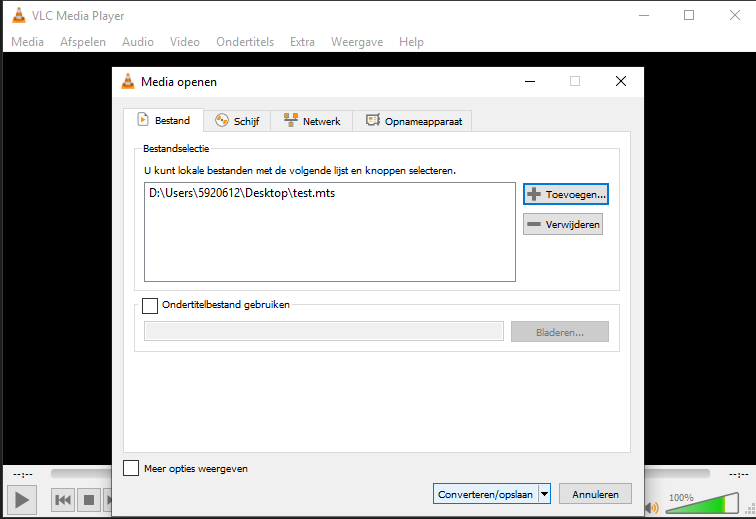Viewport: 756px width, 519px height.
Task: Click the elapsed time label on left
Action: (23, 475)
